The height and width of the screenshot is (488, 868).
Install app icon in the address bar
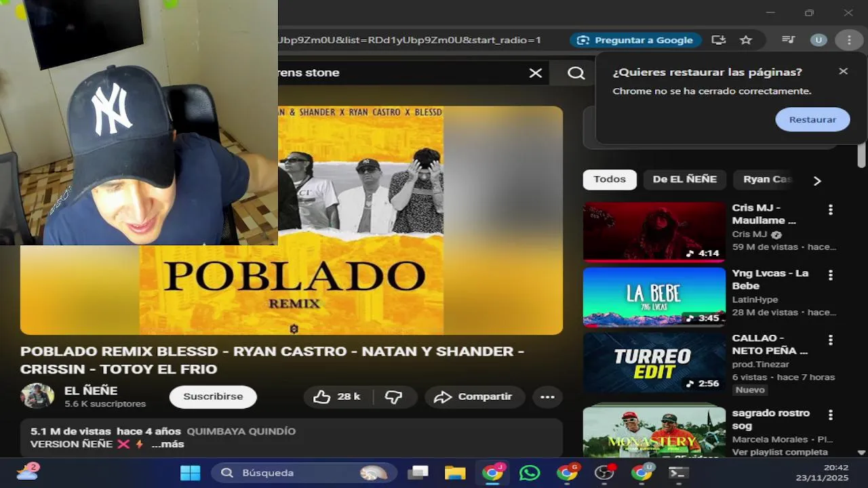[x=719, y=40]
